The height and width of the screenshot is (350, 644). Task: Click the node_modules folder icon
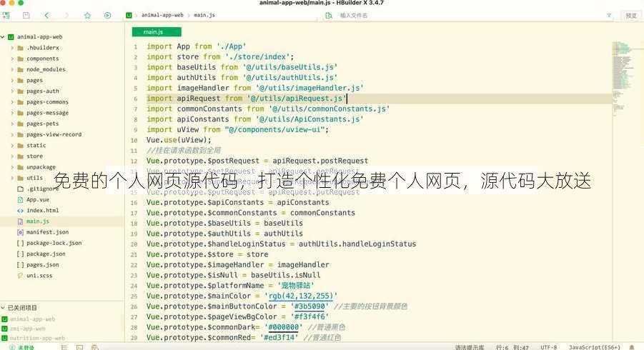tap(20, 69)
